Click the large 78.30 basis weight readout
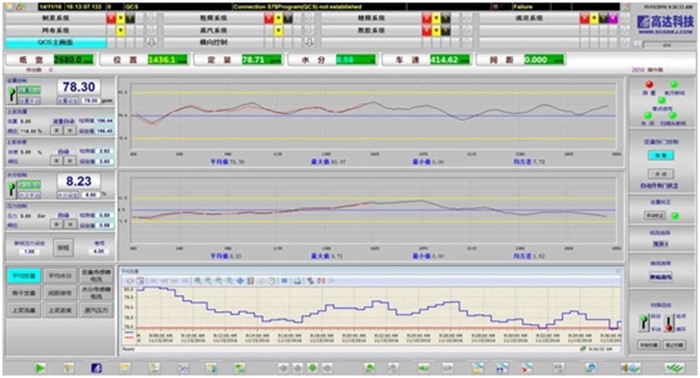The image size is (700, 378). 79,87
